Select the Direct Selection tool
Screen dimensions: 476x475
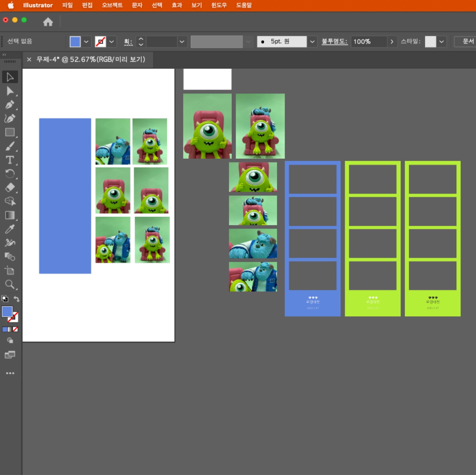coord(10,91)
